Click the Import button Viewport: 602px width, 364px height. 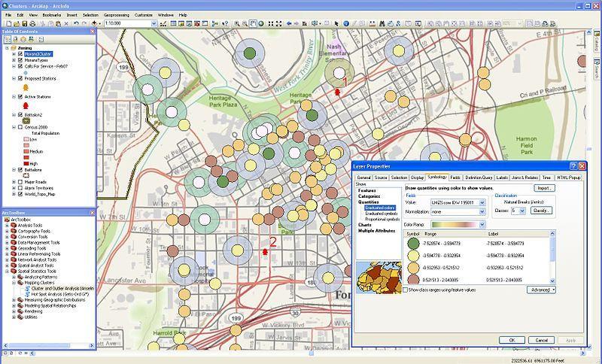tap(544, 188)
